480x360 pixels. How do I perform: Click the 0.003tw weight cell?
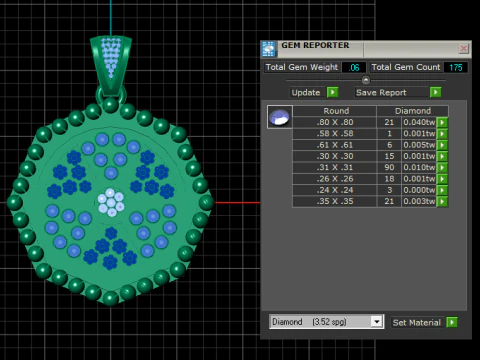coord(419,201)
